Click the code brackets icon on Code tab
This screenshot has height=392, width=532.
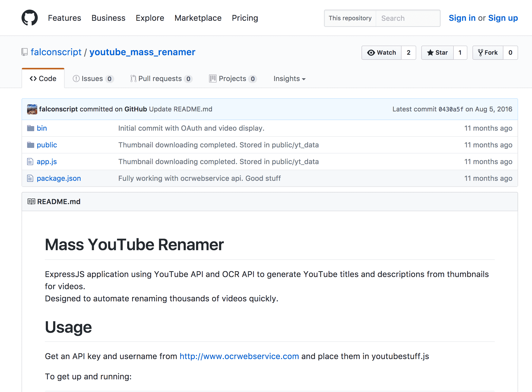[33, 79]
